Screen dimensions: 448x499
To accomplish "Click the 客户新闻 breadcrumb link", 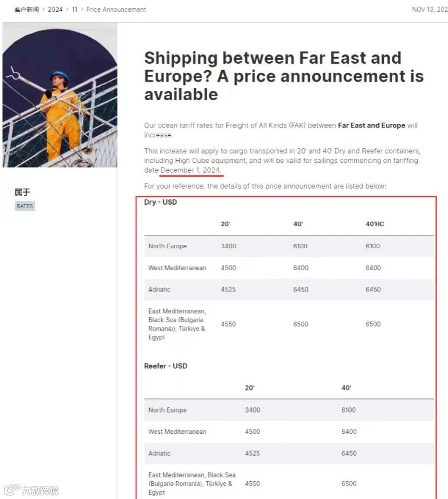I will [x=27, y=9].
